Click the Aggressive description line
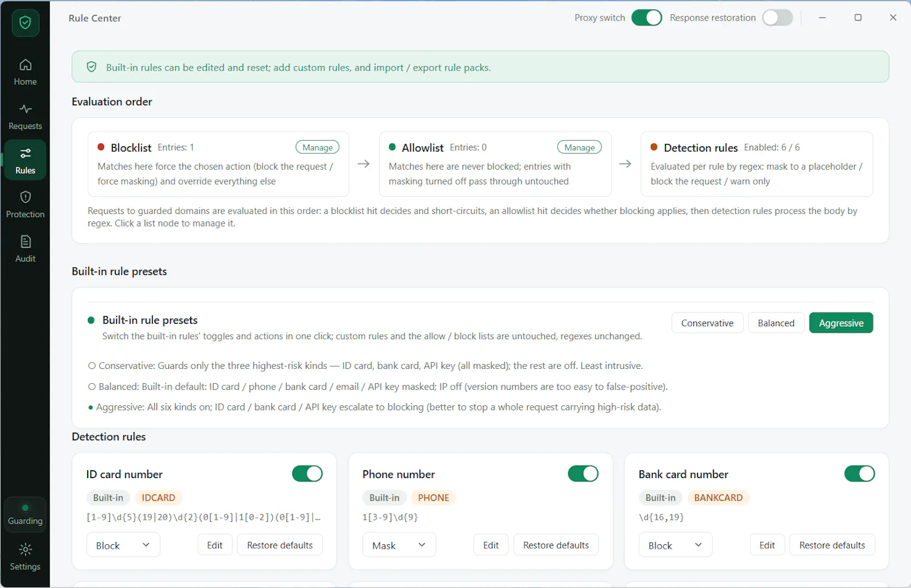The width and height of the screenshot is (911, 588). (375, 407)
